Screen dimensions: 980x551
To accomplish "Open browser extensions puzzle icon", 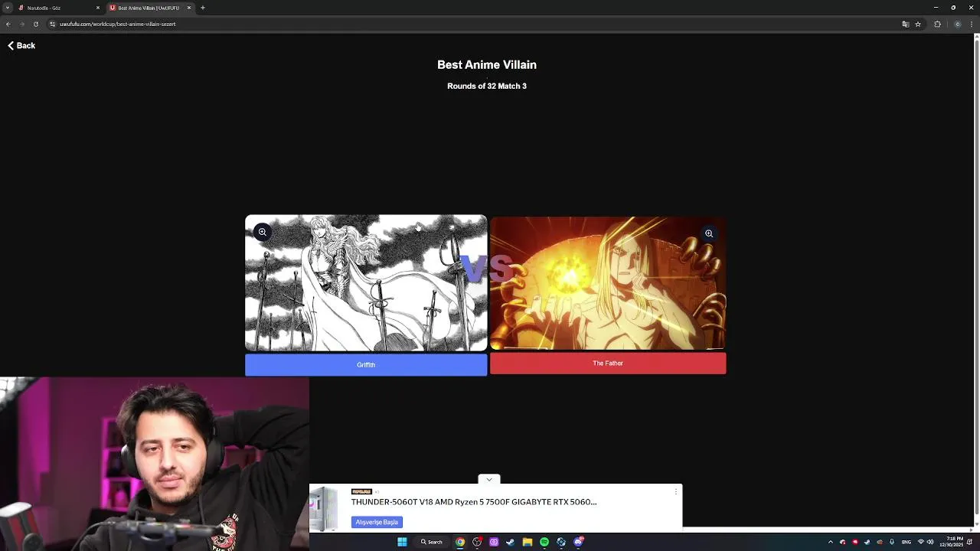I will pyautogui.click(x=937, y=24).
